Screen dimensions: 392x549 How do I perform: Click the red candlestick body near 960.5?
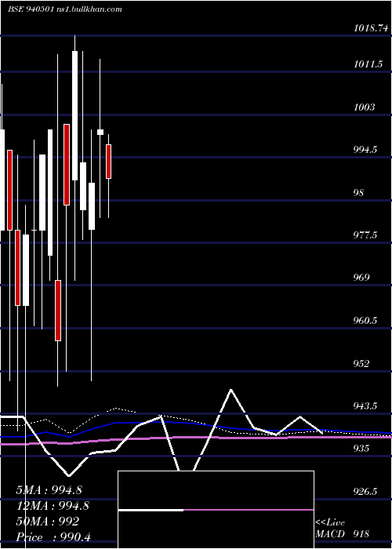[58, 311]
